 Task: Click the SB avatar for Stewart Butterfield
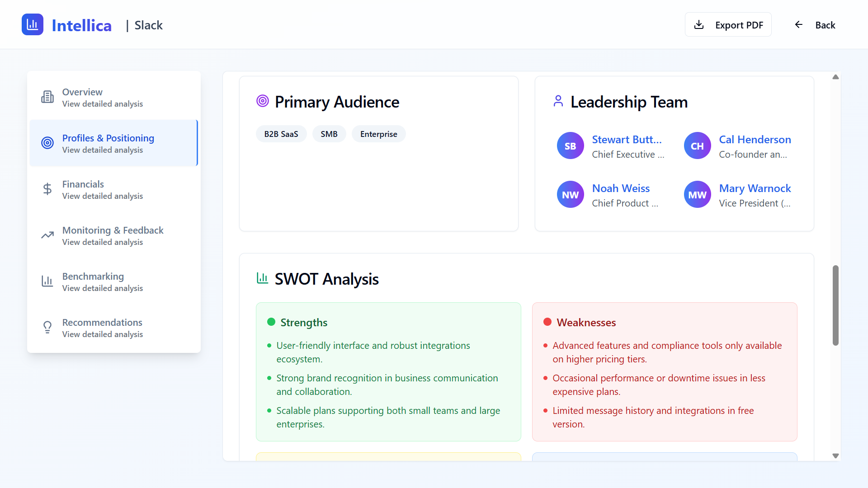[570, 146]
